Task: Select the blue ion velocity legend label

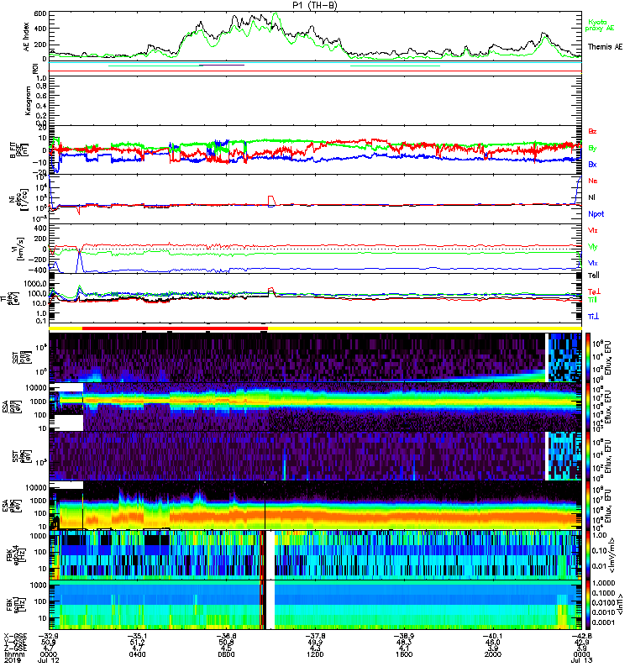Action: [592, 263]
